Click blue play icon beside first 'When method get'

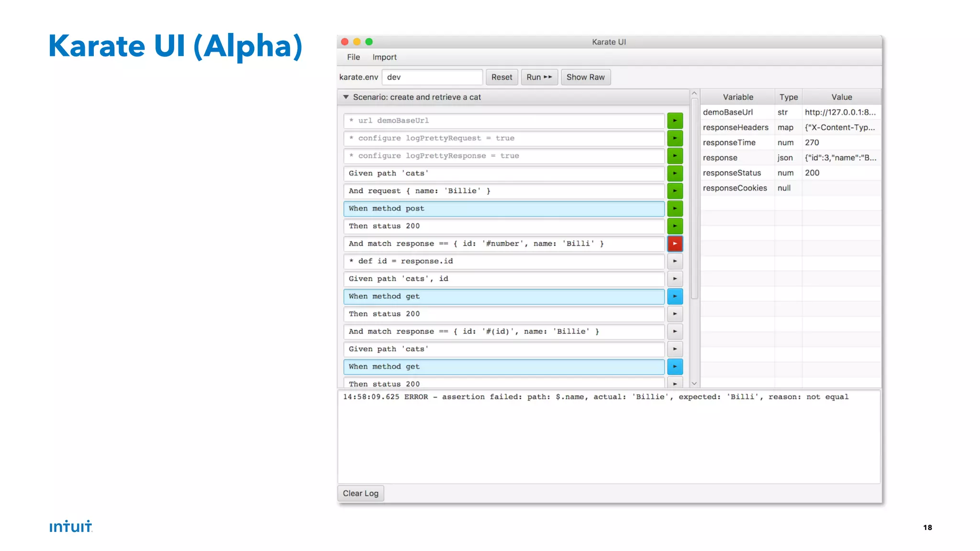click(675, 297)
